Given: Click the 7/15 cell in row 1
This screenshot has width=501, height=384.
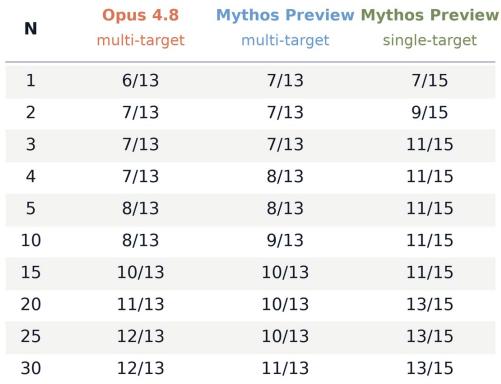Looking at the screenshot, I should coord(430,80).
